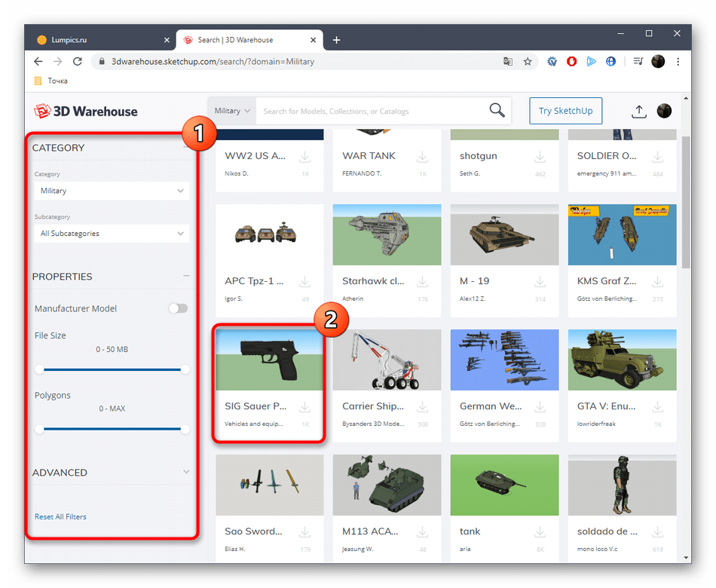Click Reset All Filters link
This screenshot has height=588, width=716.
(60, 516)
